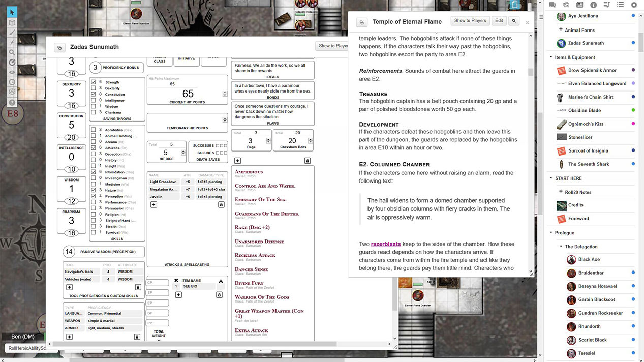Toggle Stealth skill proficiency checkbox
644x362 pixels.
[x=93, y=226]
